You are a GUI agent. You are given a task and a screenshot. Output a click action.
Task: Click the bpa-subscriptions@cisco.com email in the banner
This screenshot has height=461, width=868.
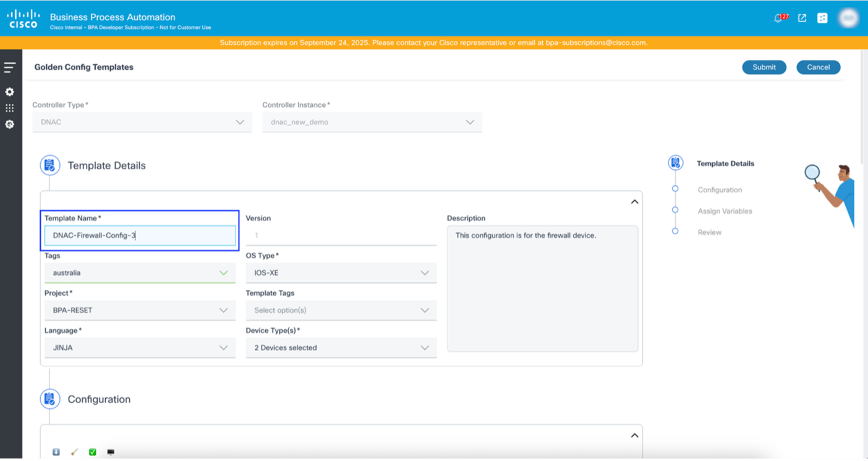point(596,43)
